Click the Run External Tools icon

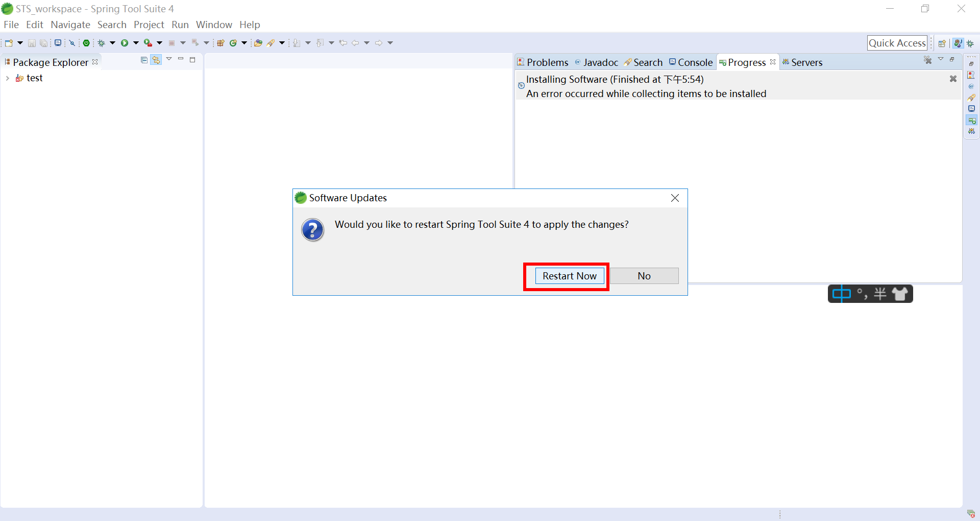(148, 43)
